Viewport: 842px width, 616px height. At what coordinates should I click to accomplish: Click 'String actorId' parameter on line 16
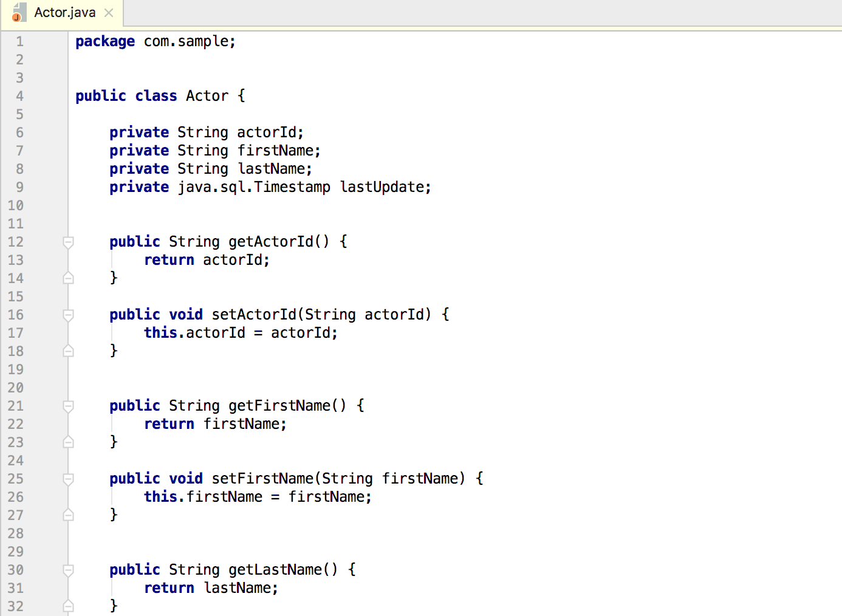(364, 315)
